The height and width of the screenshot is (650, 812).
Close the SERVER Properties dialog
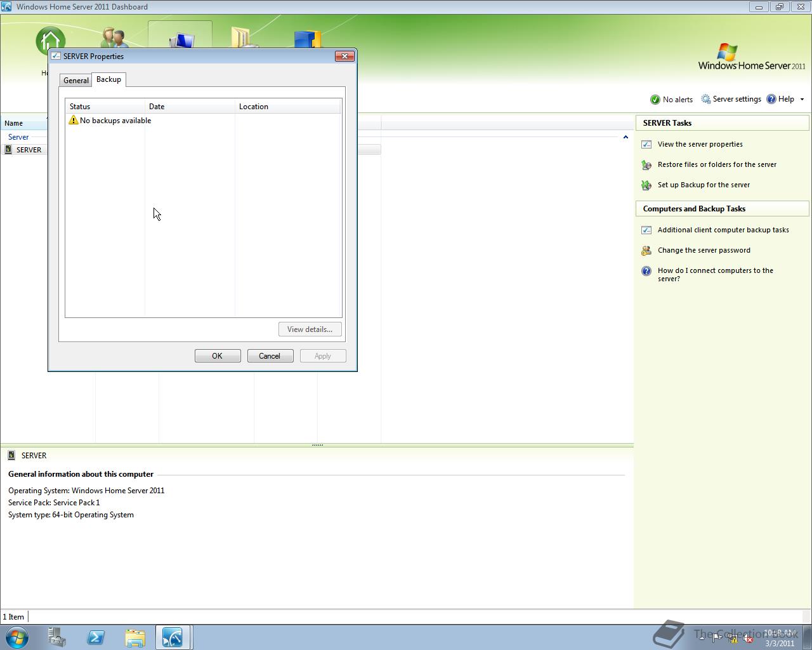[x=344, y=56]
